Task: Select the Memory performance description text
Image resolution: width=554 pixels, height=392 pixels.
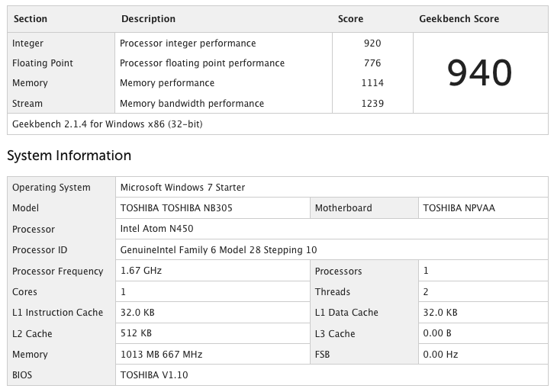Action: [167, 83]
